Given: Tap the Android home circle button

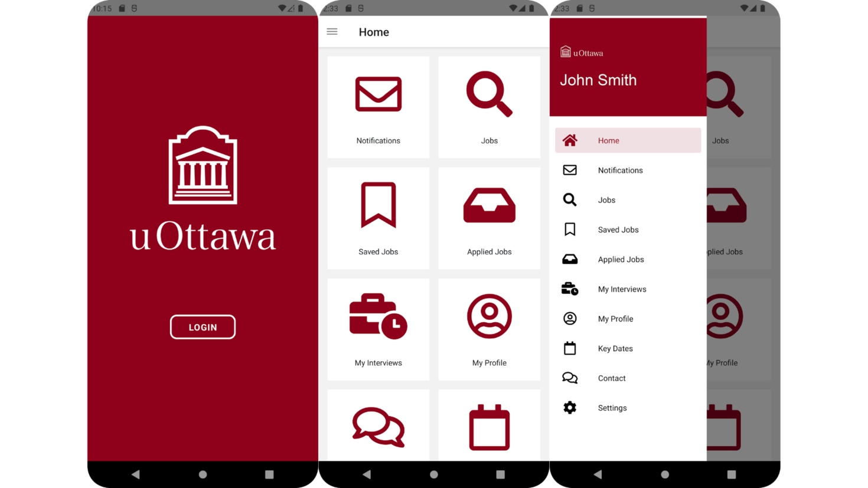Looking at the screenshot, I should click(x=664, y=474).
